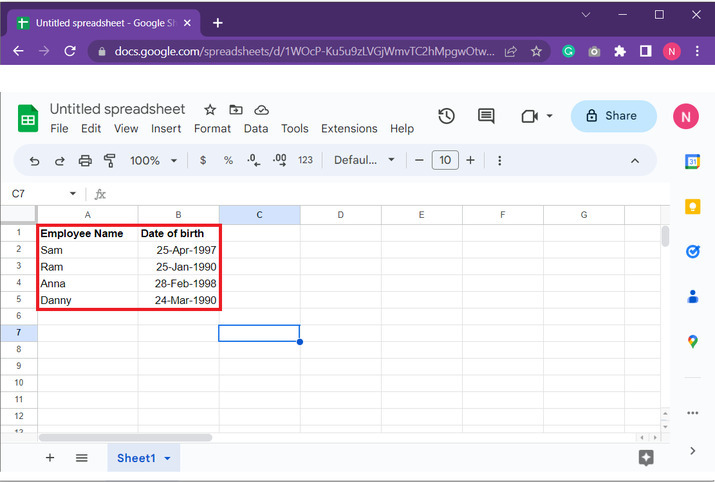Format as currency with dollar icon
715x482 pixels.
(203, 160)
